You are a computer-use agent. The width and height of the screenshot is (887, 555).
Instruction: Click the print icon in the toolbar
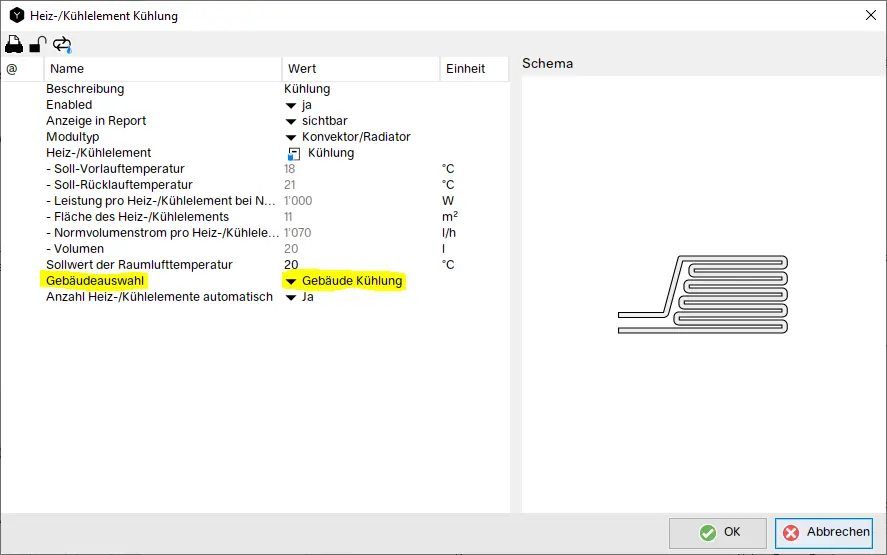pos(14,44)
